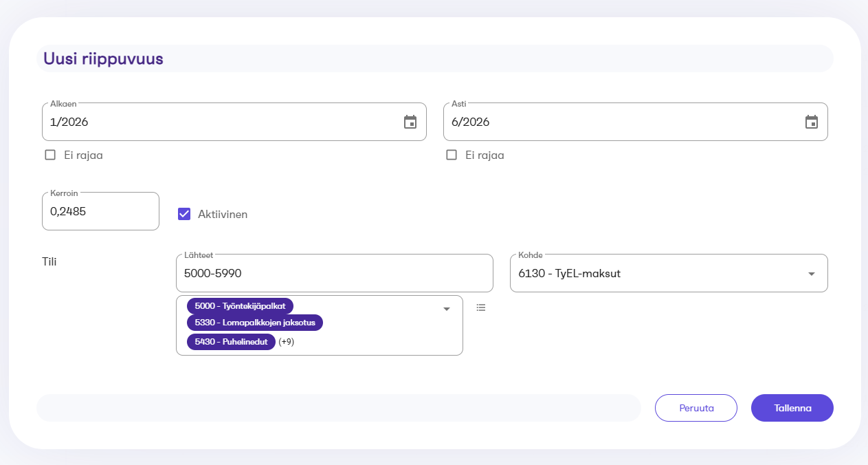Click the Tili row label

pyautogui.click(x=49, y=261)
